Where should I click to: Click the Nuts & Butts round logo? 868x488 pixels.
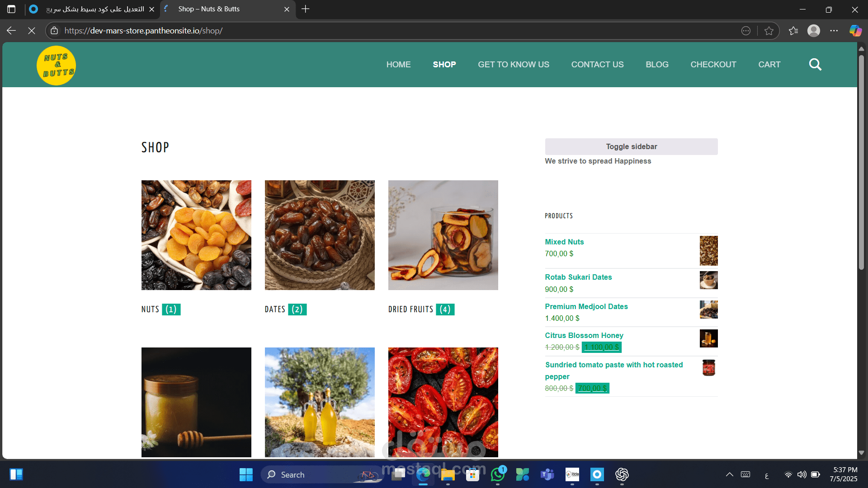point(56,66)
